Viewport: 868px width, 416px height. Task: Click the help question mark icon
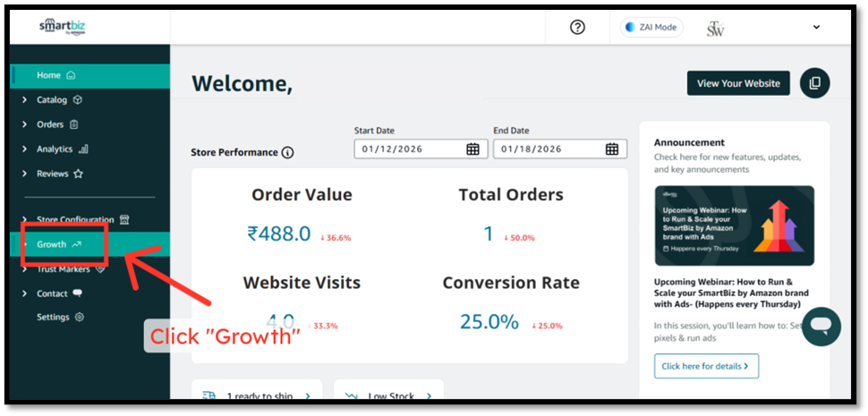coord(577,28)
